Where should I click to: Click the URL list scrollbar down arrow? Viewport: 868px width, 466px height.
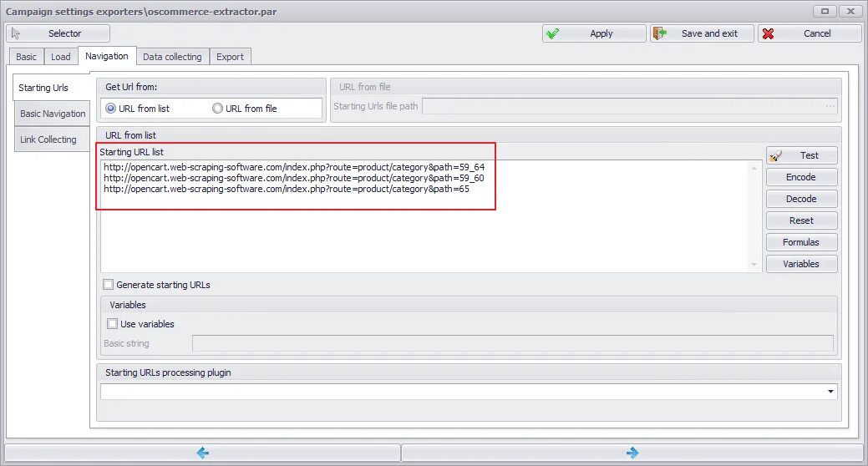(x=754, y=265)
